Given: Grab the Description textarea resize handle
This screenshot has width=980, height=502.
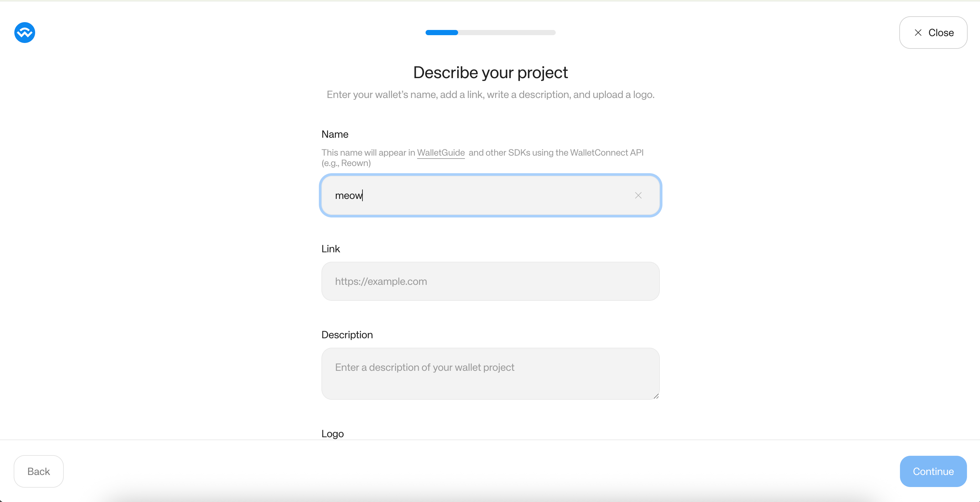Looking at the screenshot, I should [x=656, y=396].
